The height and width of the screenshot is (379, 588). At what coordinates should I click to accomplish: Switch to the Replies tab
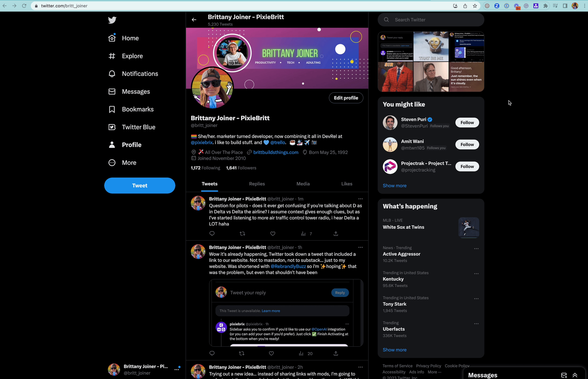257,184
